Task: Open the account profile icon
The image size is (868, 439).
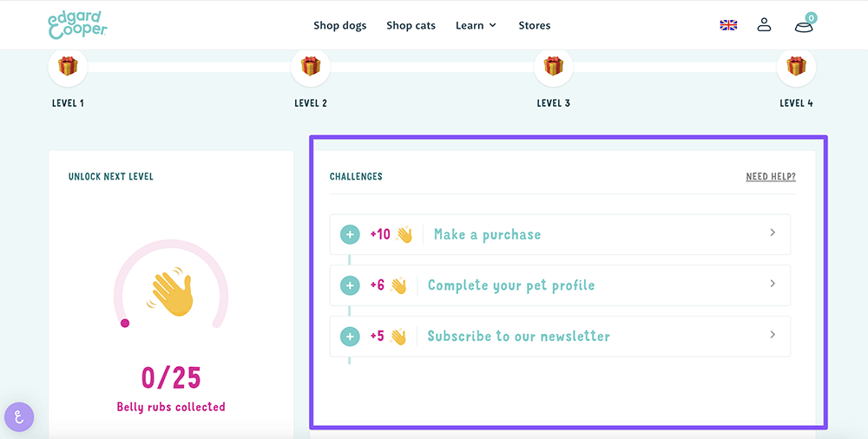Action: [764, 25]
